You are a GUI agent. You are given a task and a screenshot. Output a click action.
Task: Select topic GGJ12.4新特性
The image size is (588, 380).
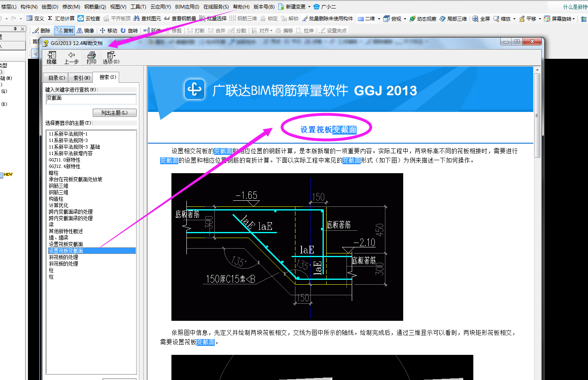pyautogui.click(x=64, y=166)
